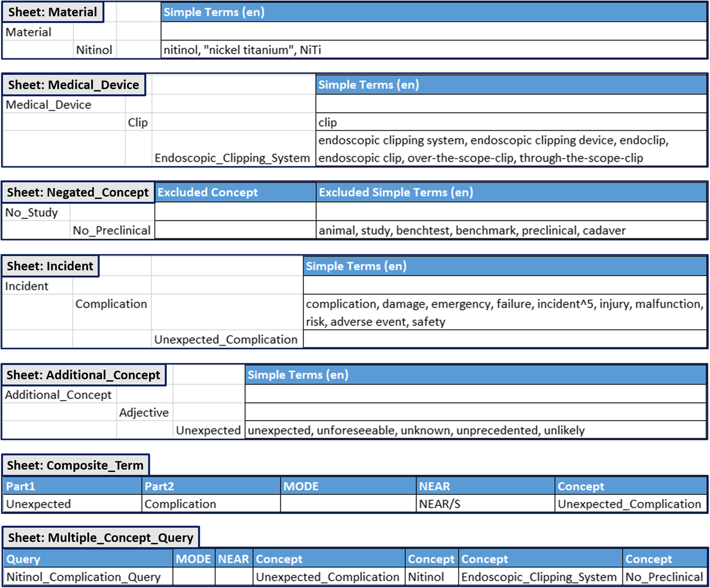Click the 'Medical_Device' root cell
The width and height of the screenshot is (710, 588).
tap(64, 105)
